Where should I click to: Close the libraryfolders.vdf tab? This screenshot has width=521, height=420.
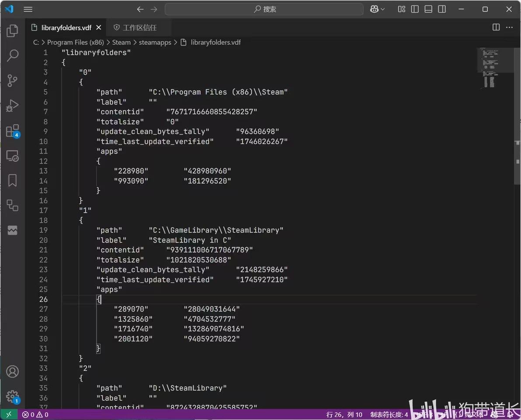pyautogui.click(x=99, y=28)
